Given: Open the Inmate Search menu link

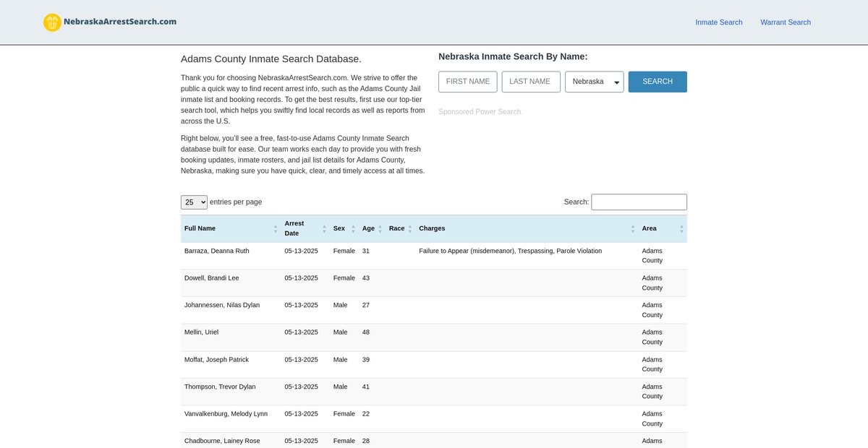Looking at the screenshot, I should (x=718, y=22).
